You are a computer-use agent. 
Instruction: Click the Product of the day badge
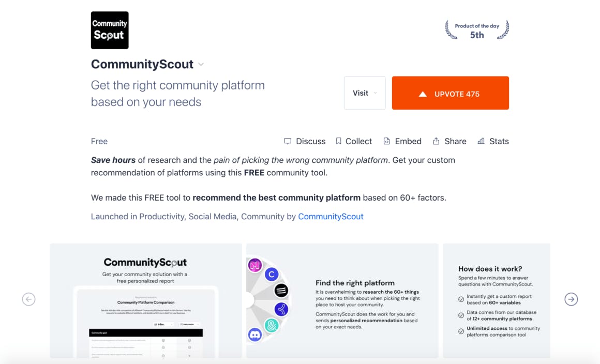point(477,31)
